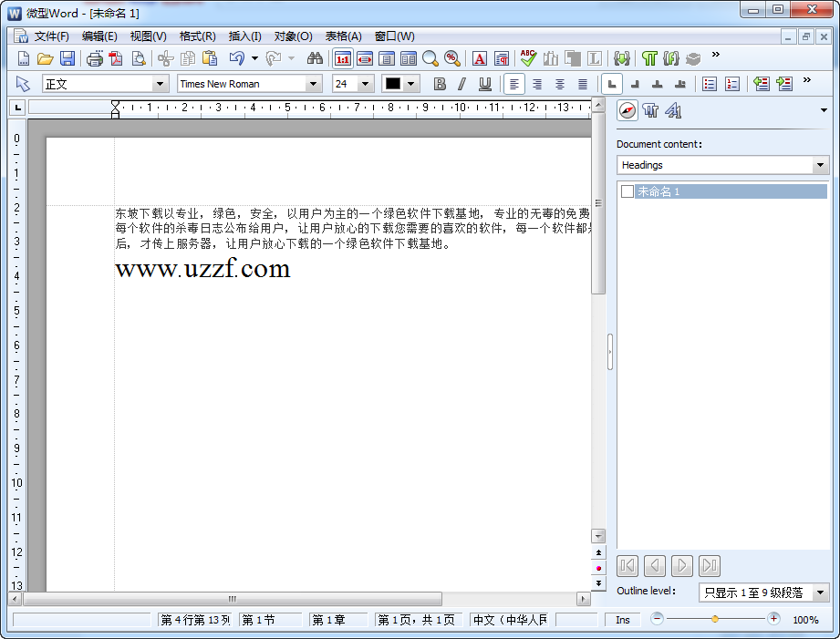Apply numbered list formatting

732,84
